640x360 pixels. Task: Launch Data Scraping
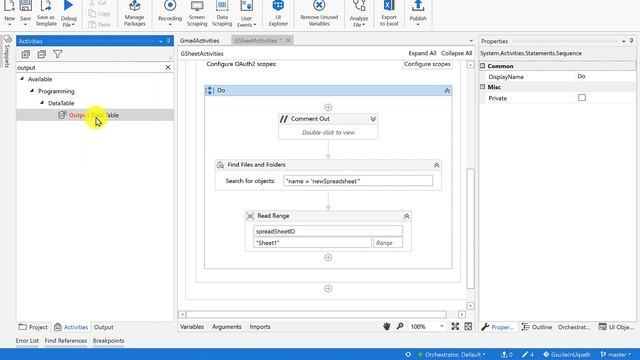222,13
